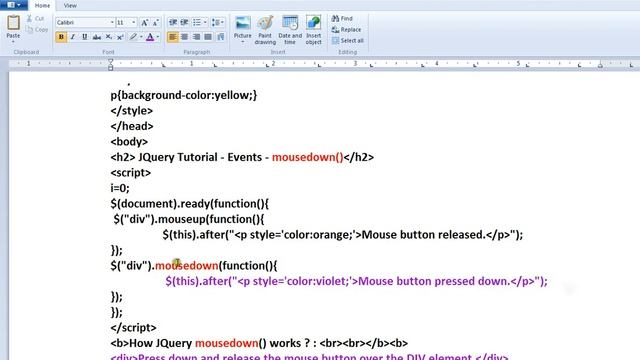The height and width of the screenshot is (360, 640).
Task: Click the '<body>' tag line
Action: click(x=129, y=142)
